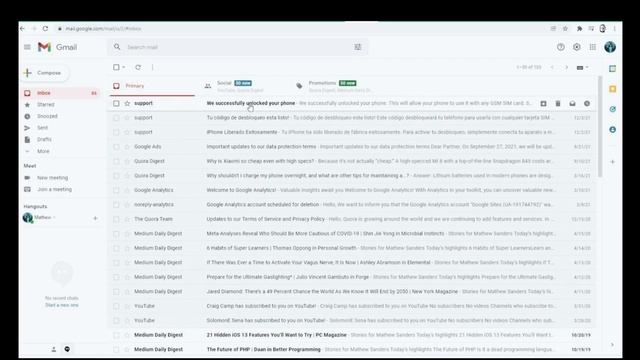Switch to the Primary tab

(151, 86)
